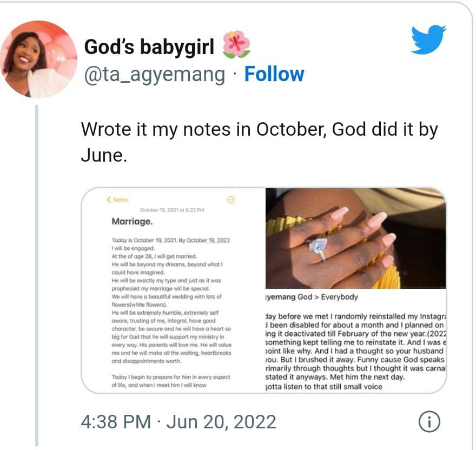Open the engagement ring photo

click(x=355, y=239)
